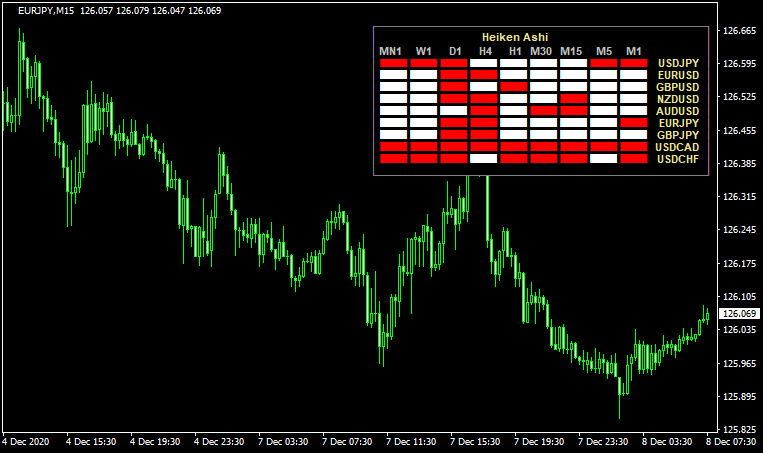This screenshot has height=453, width=763.
Task: Click the D1 timeframe column header
Action: (x=455, y=51)
